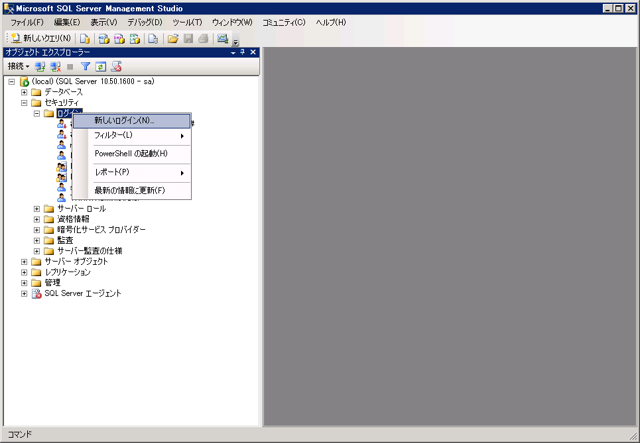Viewport: 640px width, 443px height.
Task: Select the 資格情報 tree item
Action: pyautogui.click(x=73, y=220)
